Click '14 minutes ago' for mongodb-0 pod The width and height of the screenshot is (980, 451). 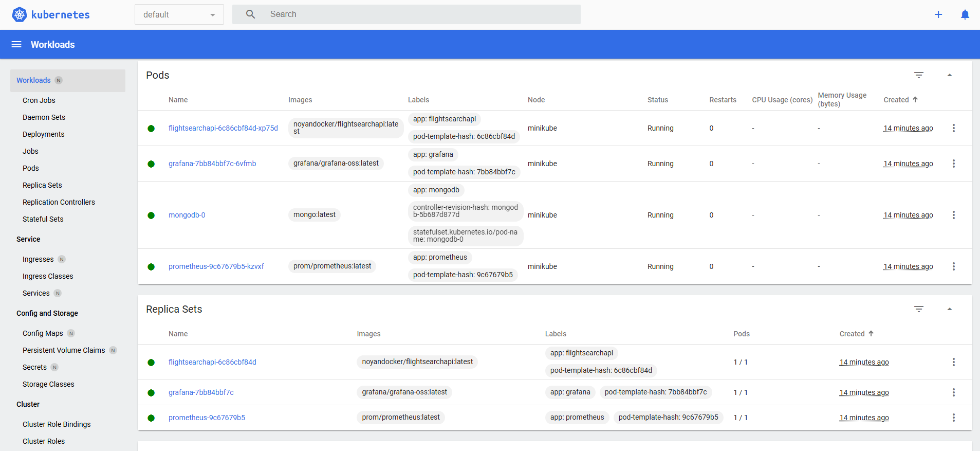tap(909, 215)
